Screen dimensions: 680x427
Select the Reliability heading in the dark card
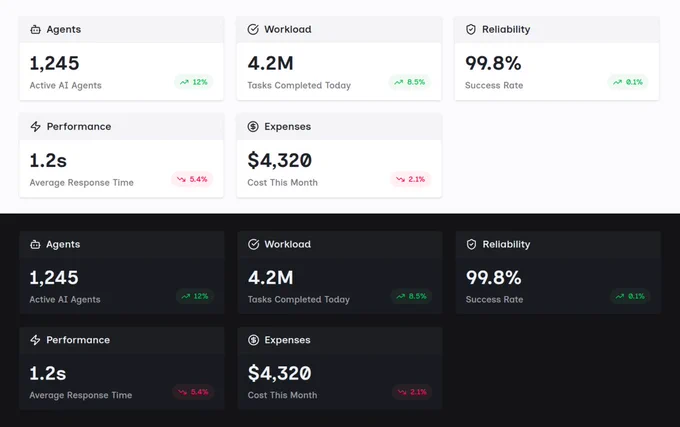click(x=507, y=244)
